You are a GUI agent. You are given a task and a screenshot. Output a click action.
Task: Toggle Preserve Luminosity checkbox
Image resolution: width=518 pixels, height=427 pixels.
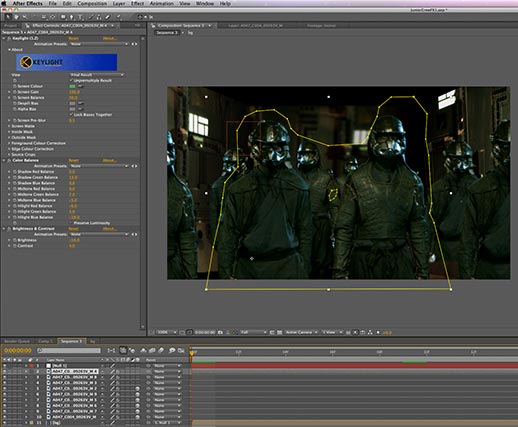[71, 223]
